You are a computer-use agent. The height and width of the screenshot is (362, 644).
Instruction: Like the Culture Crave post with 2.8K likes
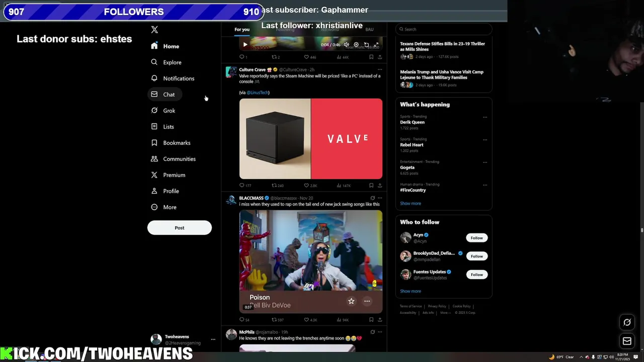pyautogui.click(x=310, y=186)
